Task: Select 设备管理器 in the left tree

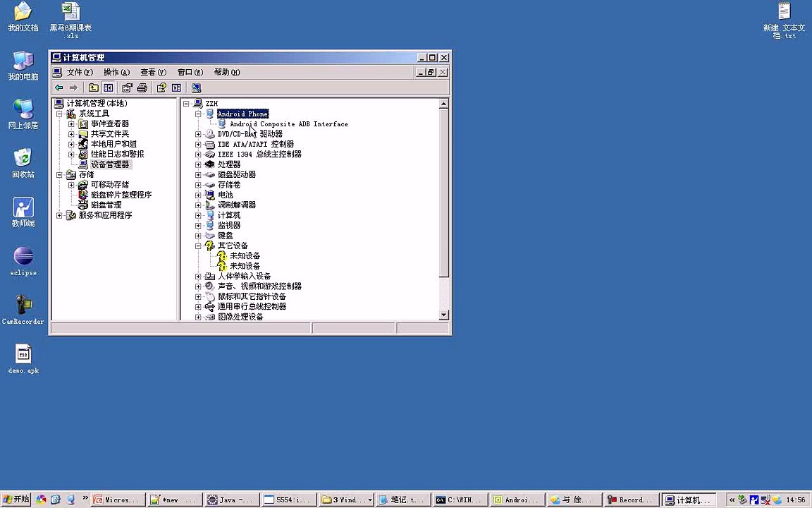Action: point(110,164)
